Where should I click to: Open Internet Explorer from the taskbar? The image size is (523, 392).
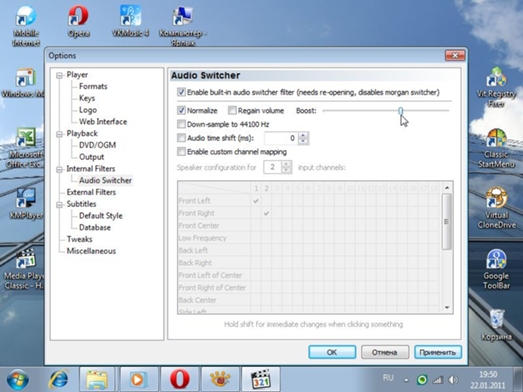(x=58, y=379)
